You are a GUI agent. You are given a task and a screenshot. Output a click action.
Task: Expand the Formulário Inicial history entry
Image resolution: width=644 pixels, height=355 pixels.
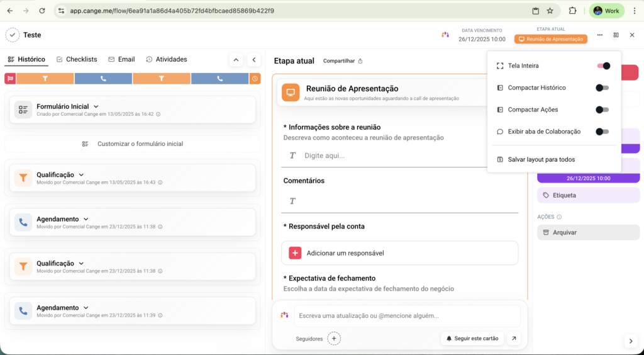coord(96,106)
